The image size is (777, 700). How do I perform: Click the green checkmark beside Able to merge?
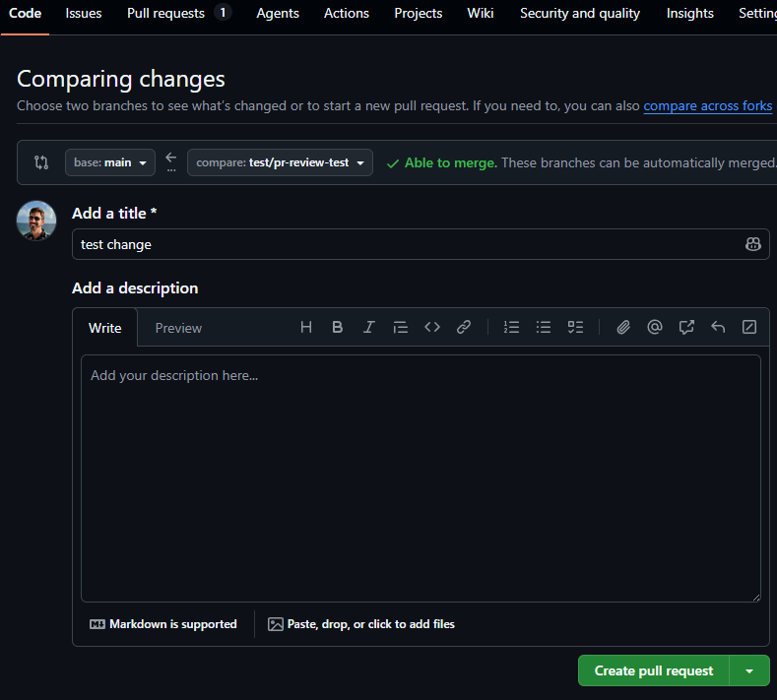[393, 163]
